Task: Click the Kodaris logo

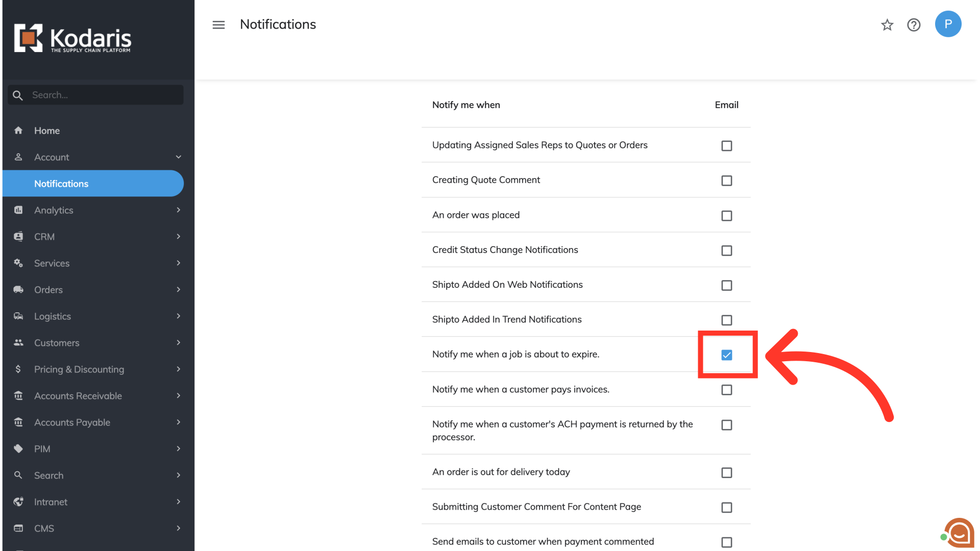Action: click(x=72, y=38)
